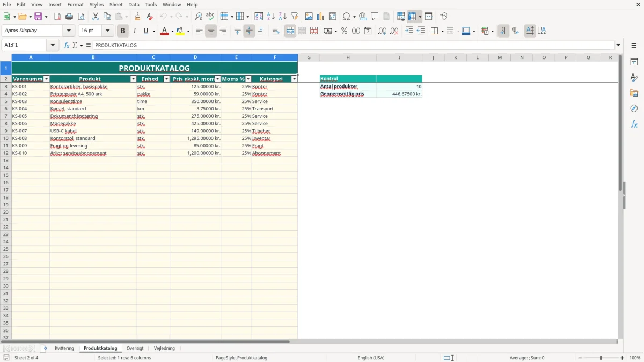The height and width of the screenshot is (362, 644).
Task: Open the Varenummer column filter dropdown
Action: pyautogui.click(x=46, y=79)
